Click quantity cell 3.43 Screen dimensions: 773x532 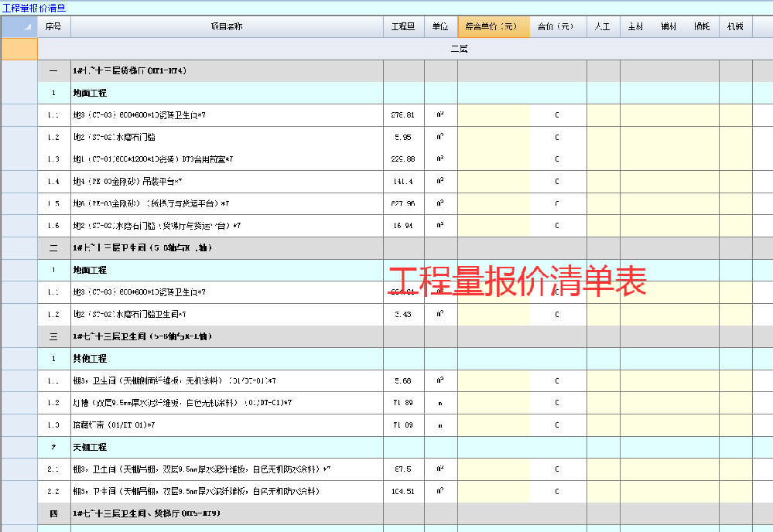pos(403,314)
